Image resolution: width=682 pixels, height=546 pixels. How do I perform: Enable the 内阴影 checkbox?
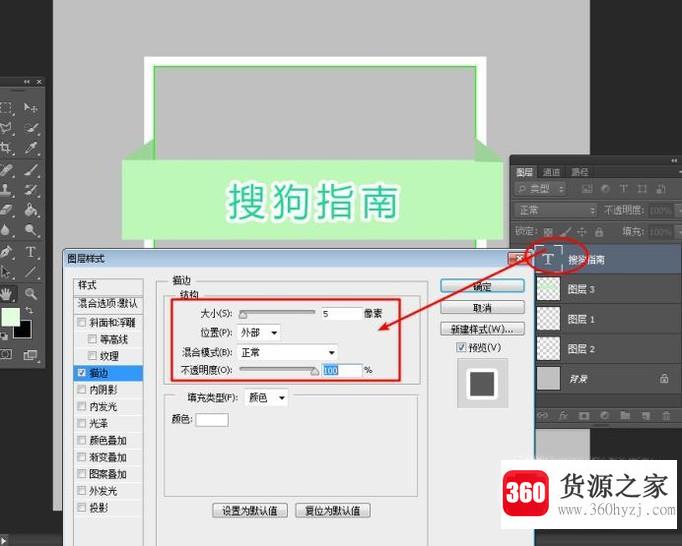pos(81,389)
